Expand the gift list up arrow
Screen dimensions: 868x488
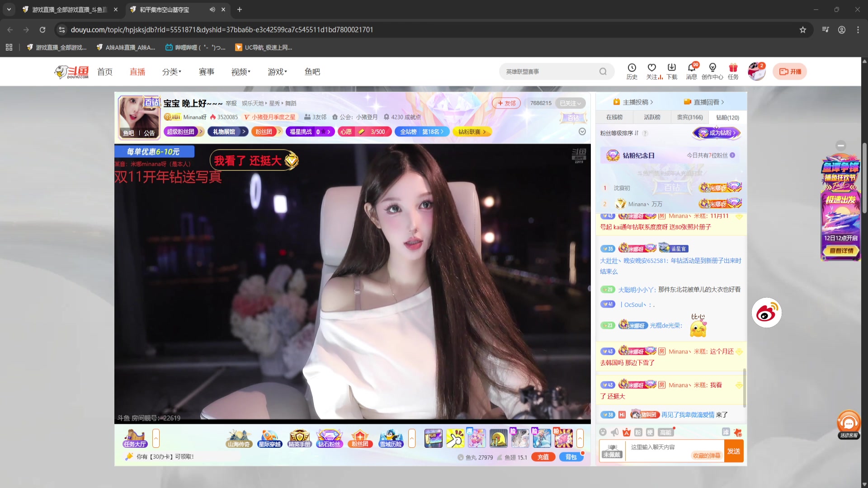[x=580, y=438]
